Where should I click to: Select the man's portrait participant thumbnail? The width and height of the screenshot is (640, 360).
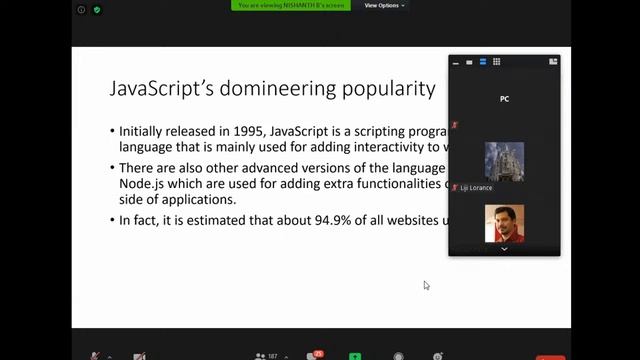tap(504, 224)
